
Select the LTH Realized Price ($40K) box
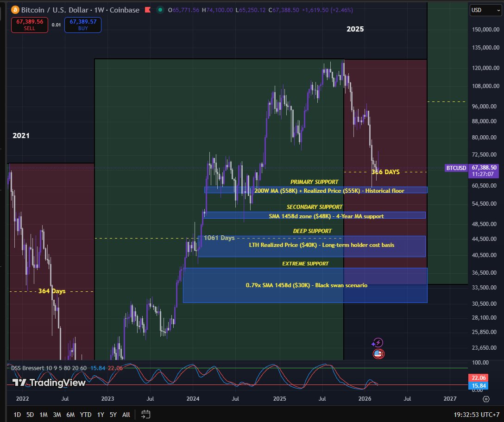312,246
